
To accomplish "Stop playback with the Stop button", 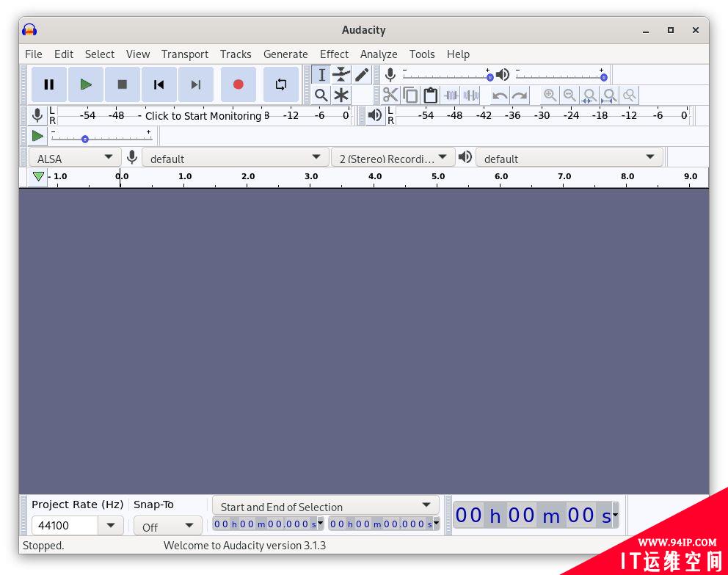I will tap(123, 84).
